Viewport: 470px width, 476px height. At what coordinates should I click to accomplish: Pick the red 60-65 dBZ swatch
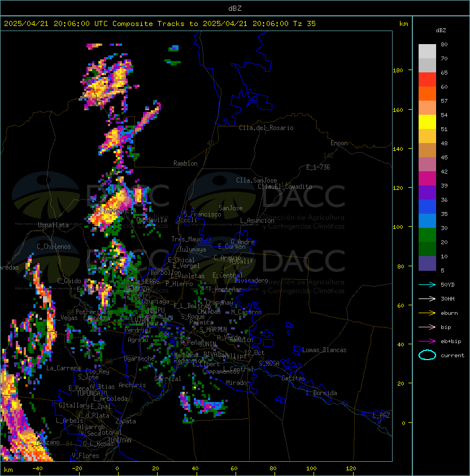427,80
